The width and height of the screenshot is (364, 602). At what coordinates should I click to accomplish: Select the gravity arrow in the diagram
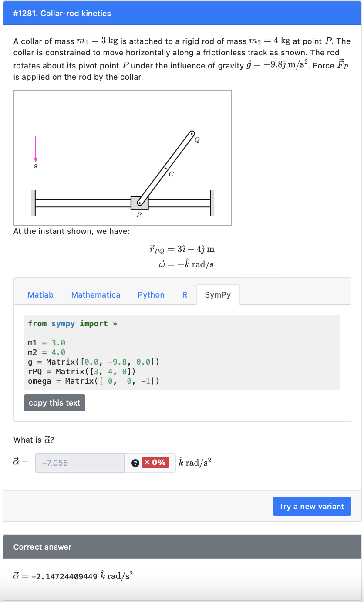pyautogui.click(x=36, y=150)
